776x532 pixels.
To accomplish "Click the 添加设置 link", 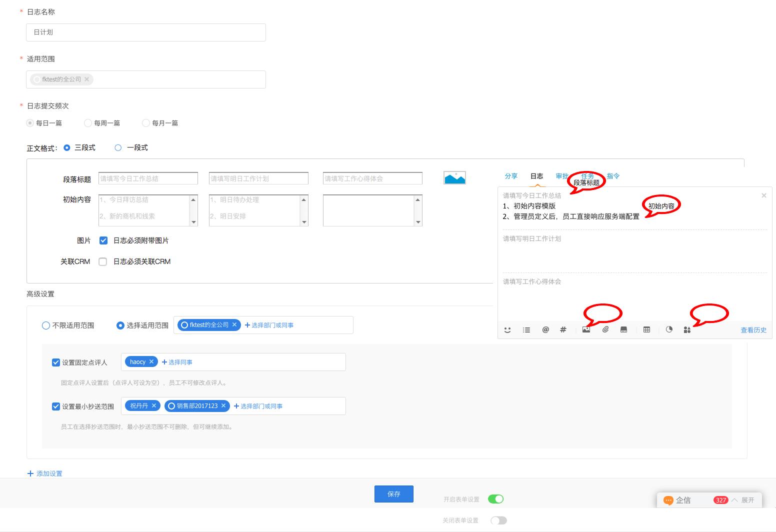I will [45, 473].
